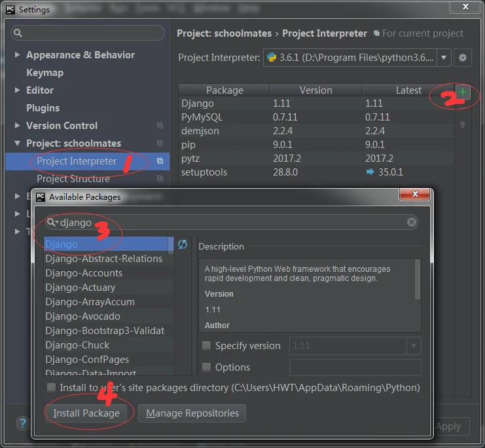This screenshot has width=485, height=448.
Task: Click the Project: schoolmates breadcrumb text
Action: click(x=224, y=33)
